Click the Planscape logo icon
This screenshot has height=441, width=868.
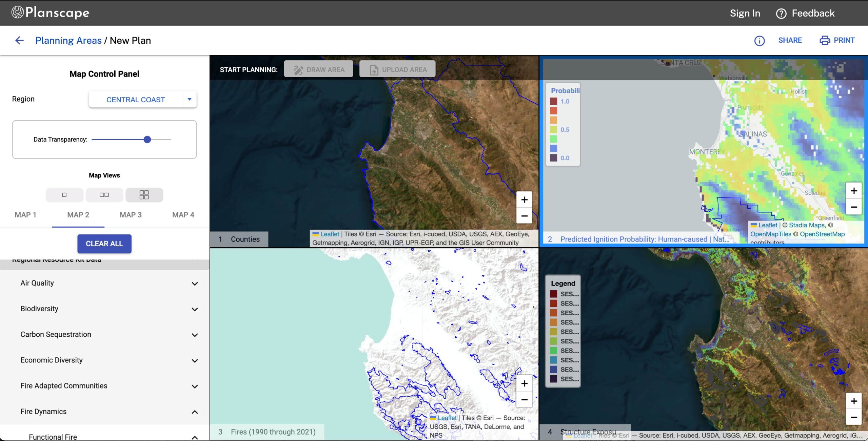[x=17, y=13]
